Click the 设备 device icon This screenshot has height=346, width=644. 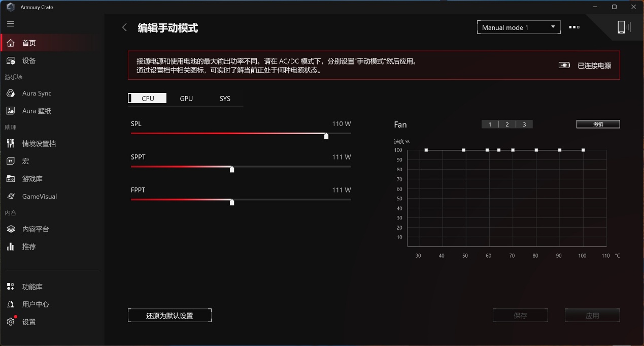(11, 60)
